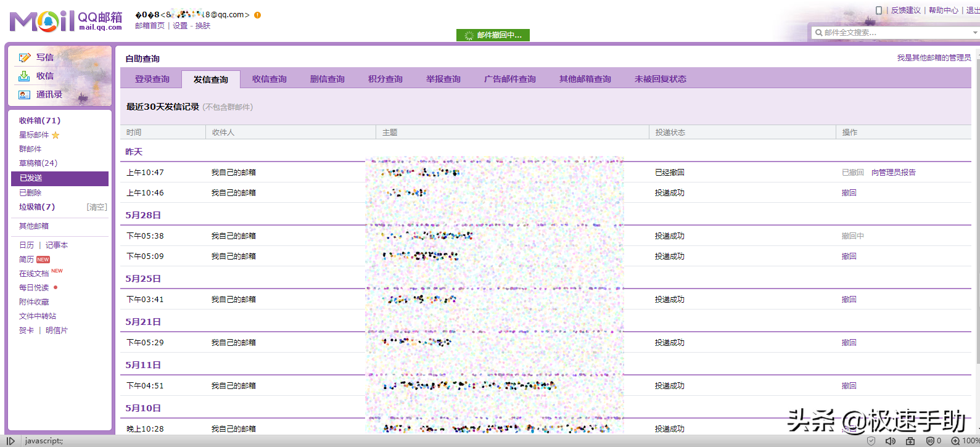Switch to the 举报查询 tab
980x447 pixels.
(x=443, y=79)
